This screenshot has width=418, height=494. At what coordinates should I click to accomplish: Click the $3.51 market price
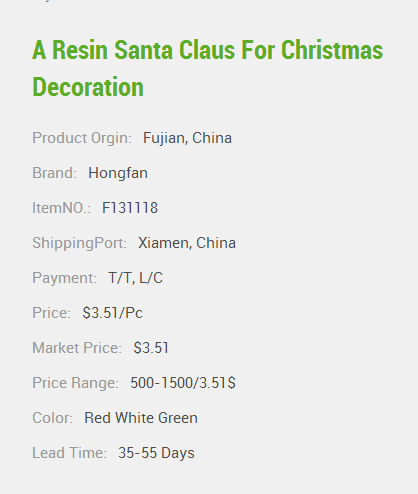pyautogui.click(x=151, y=348)
